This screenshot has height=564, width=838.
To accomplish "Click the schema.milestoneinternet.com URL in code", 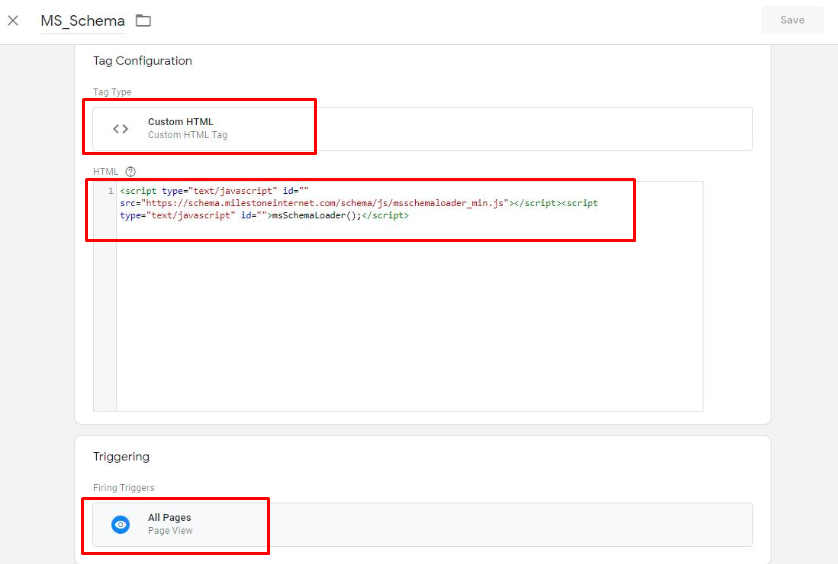I will pos(324,203).
